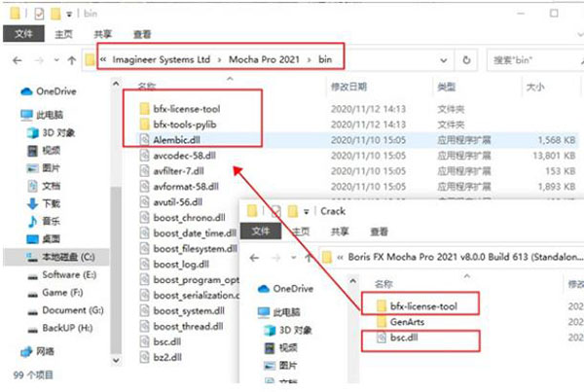Select Software (E:) drive
The height and width of the screenshot is (392, 584).
(62, 274)
